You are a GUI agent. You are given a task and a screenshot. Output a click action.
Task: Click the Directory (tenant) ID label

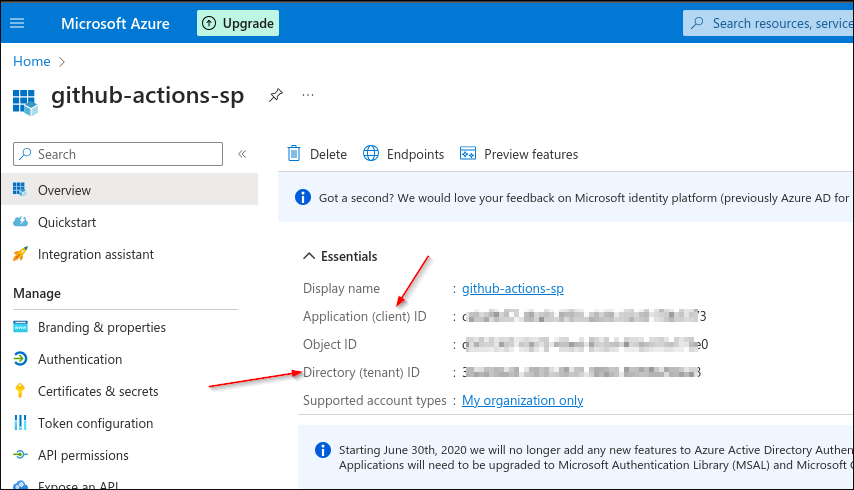coord(361,372)
